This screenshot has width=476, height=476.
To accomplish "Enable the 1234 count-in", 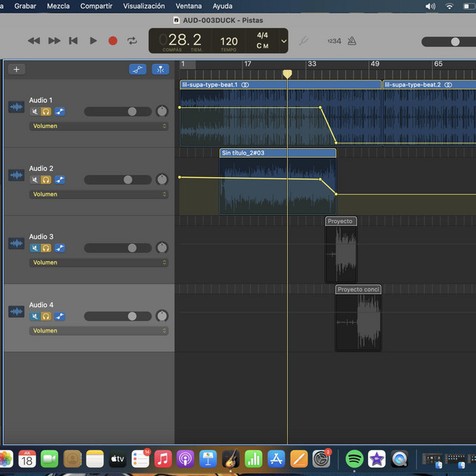I will point(333,41).
